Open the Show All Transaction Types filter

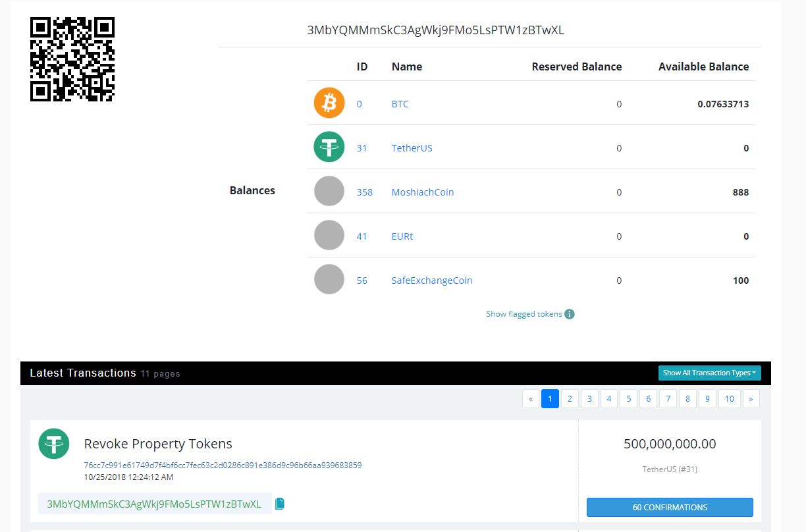pos(709,373)
